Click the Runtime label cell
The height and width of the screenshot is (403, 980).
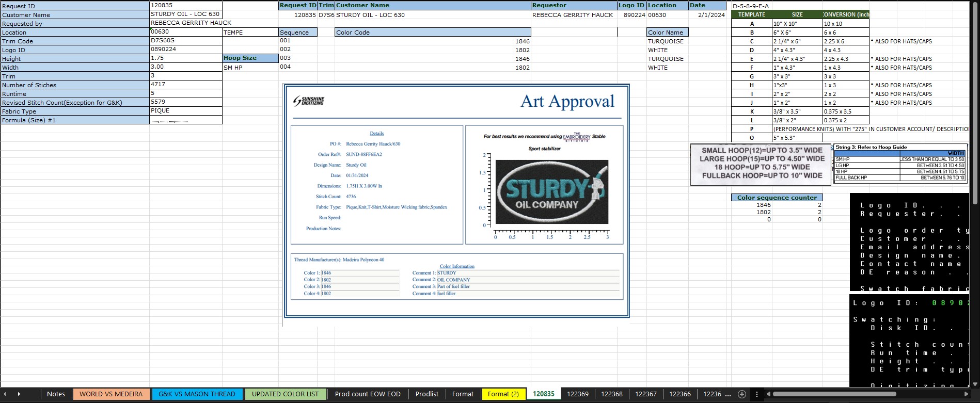75,94
